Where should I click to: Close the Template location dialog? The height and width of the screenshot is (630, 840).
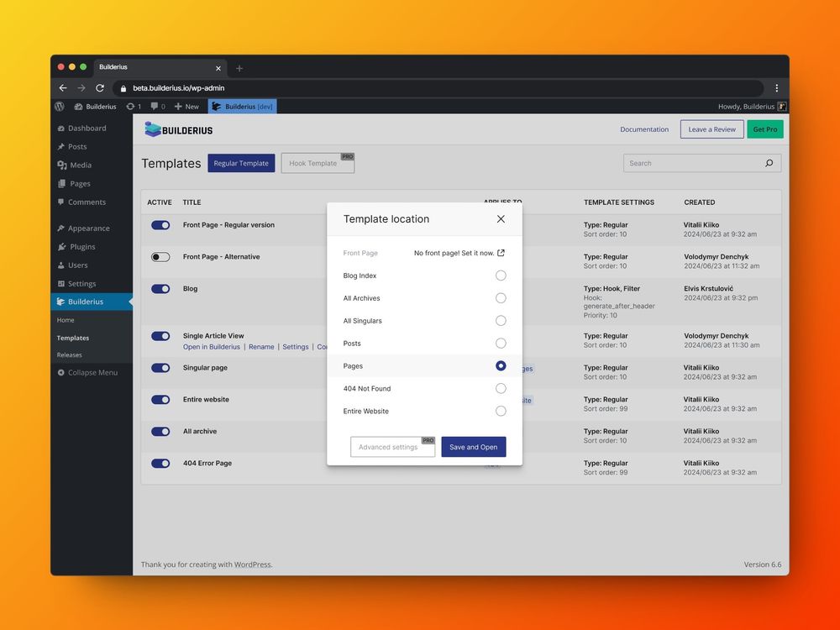[x=501, y=218]
